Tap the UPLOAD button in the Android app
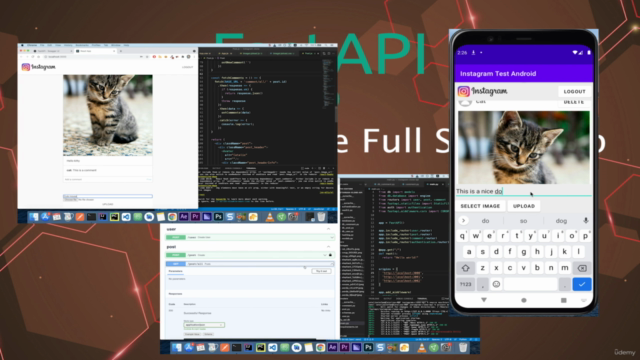640x360 pixels. tap(524, 206)
